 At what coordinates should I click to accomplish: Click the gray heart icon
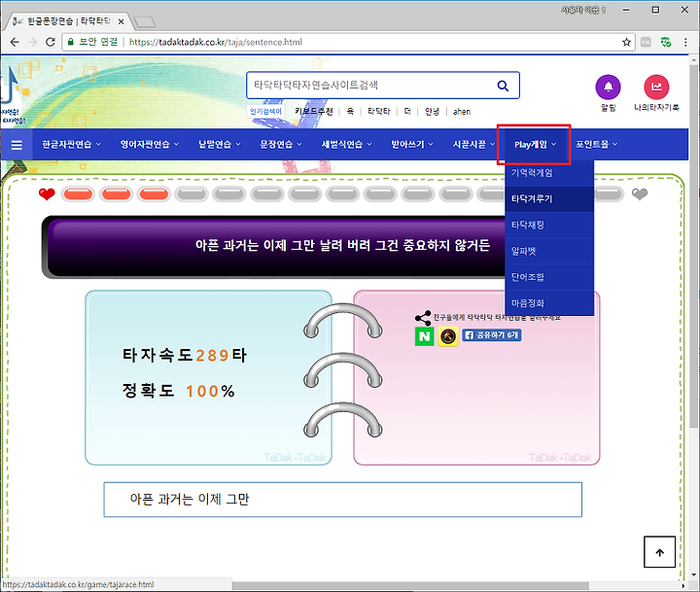tap(640, 193)
